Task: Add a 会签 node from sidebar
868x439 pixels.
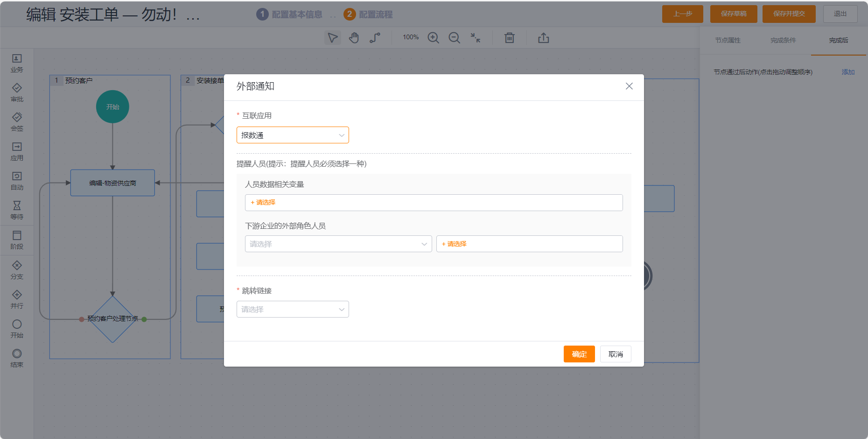Action: (17, 122)
